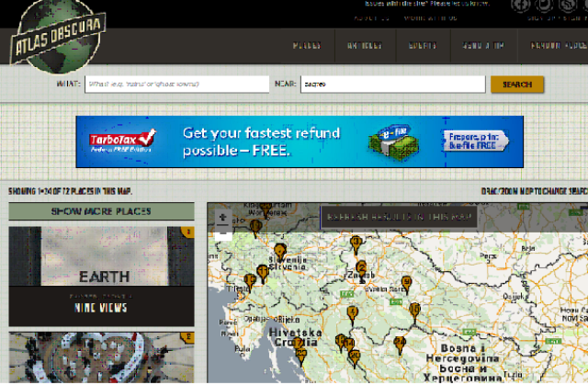Viewport: 588px width, 385px height.
Task: Open the Articles menu
Action: [x=365, y=46]
